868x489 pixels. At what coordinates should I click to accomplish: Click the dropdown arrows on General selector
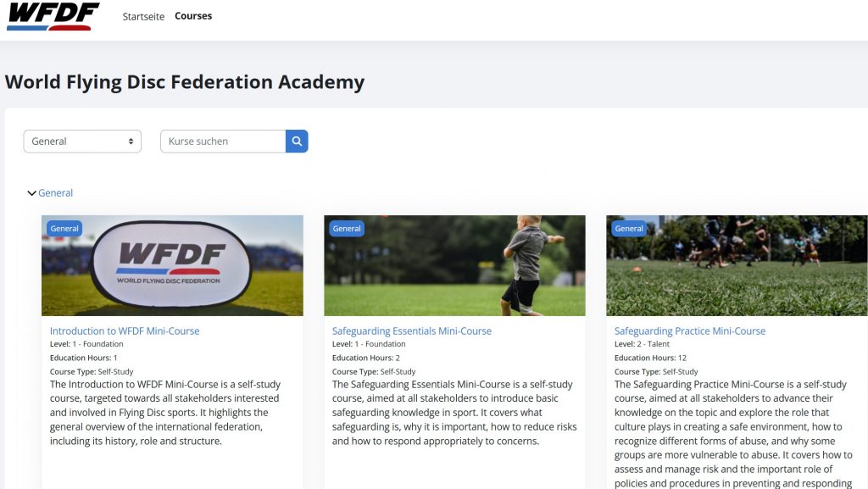[x=131, y=141]
